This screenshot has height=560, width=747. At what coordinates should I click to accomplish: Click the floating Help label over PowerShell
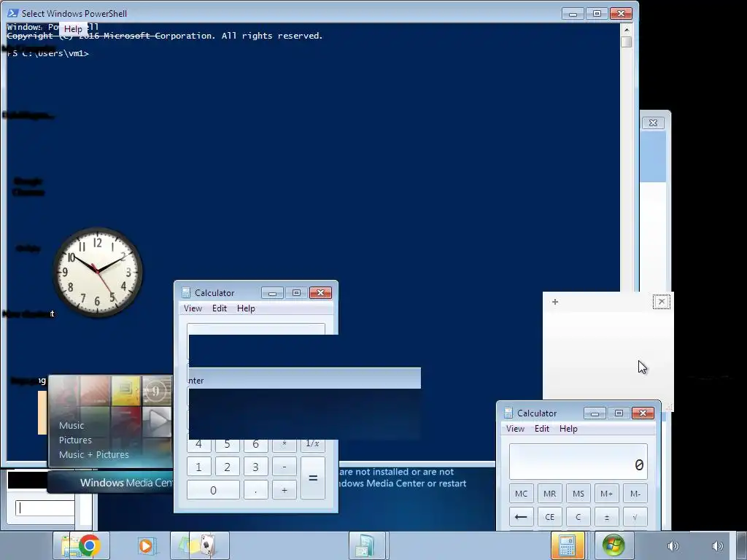coord(73,29)
